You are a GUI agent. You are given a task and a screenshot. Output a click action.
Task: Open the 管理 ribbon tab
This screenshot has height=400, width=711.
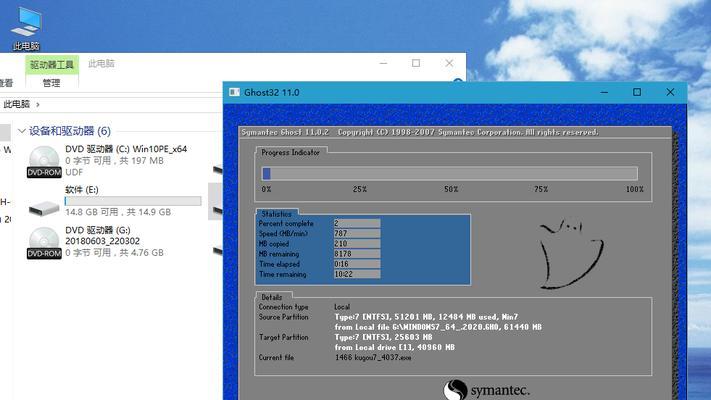(x=51, y=83)
